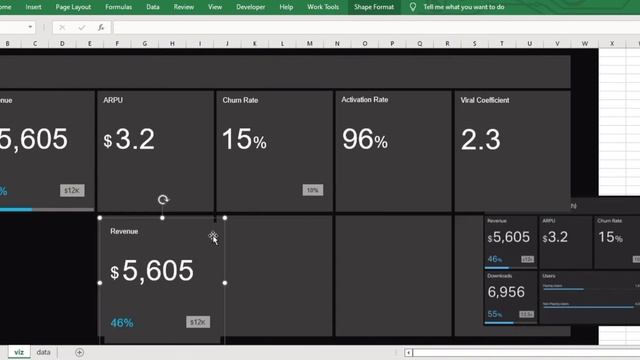Select the Activation Rate title
Image resolution: width=640 pixels, height=360 pixels.
tap(364, 100)
